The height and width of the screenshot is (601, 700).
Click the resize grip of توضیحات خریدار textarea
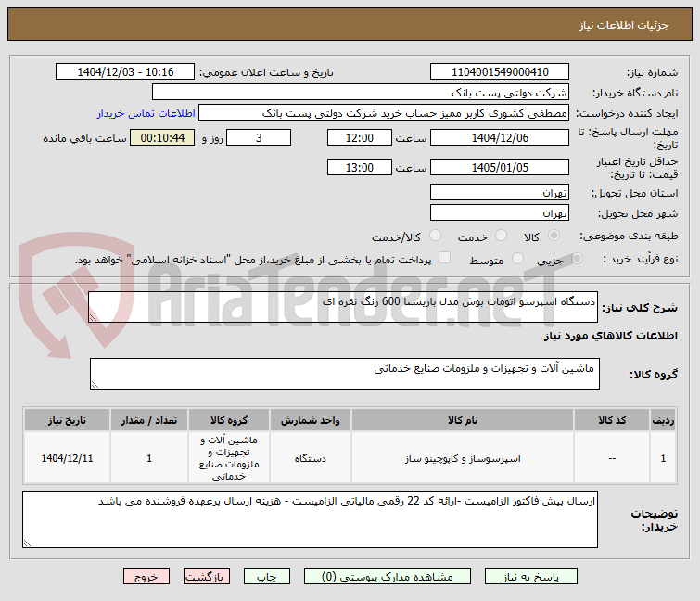coord(27,543)
